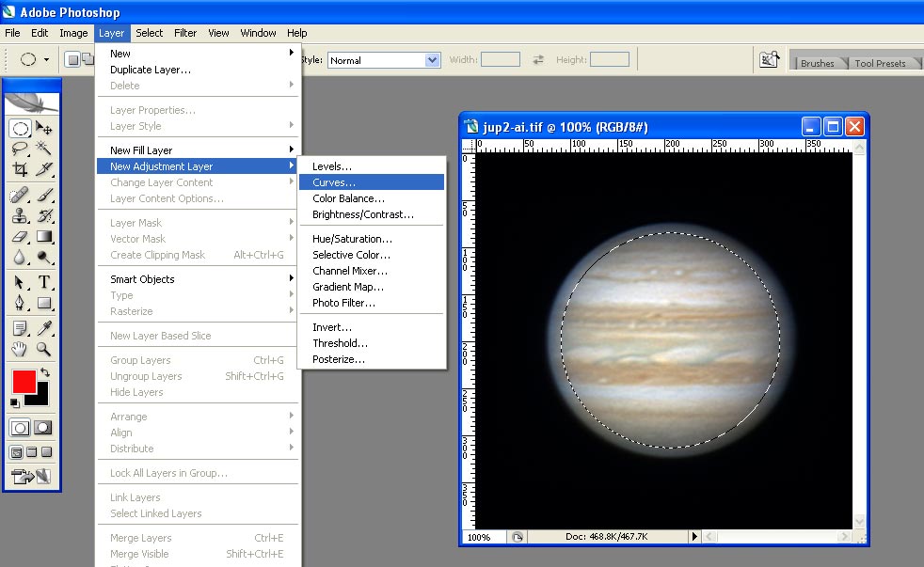Choose Duplicate Layer... in Layer menu
Viewport: 924px width, 567px height.
[x=199, y=70]
